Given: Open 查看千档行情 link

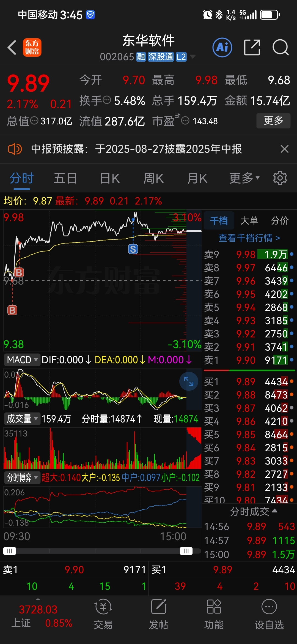Looking at the screenshot, I should pyautogui.click(x=249, y=238).
